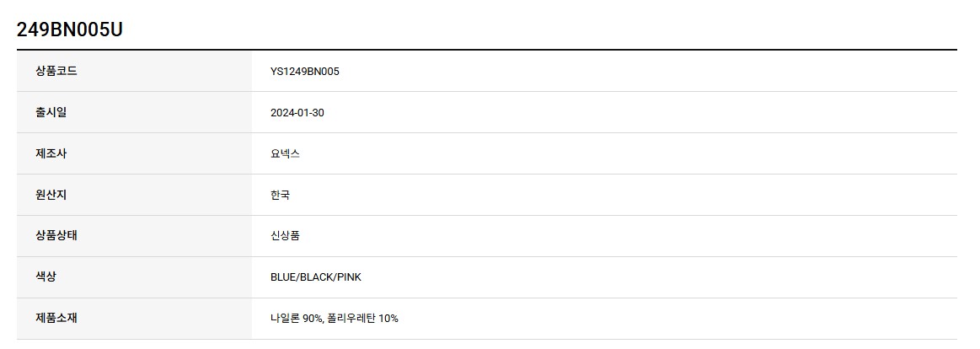This screenshot has width=980, height=349.
Task: Select the 제품소재 label cell
Action: point(134,319)
